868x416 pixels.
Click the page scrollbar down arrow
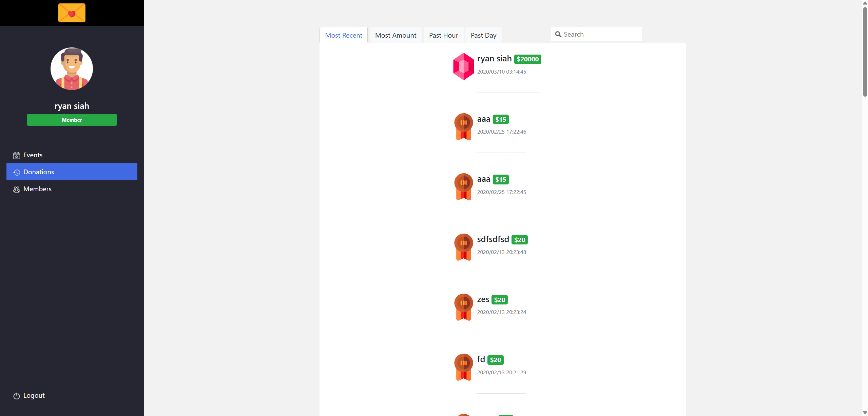tap(865, 413)
